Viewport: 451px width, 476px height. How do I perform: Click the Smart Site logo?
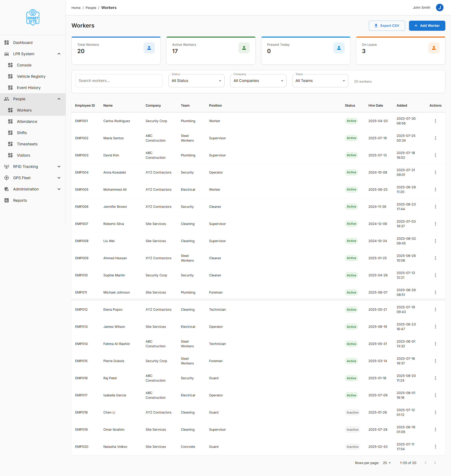click(33, 17)
